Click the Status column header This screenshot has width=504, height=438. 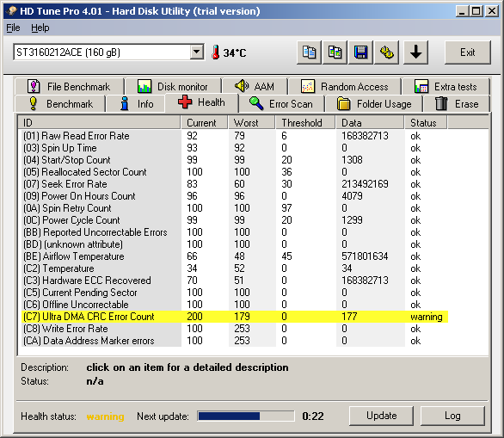coord(426,122)
